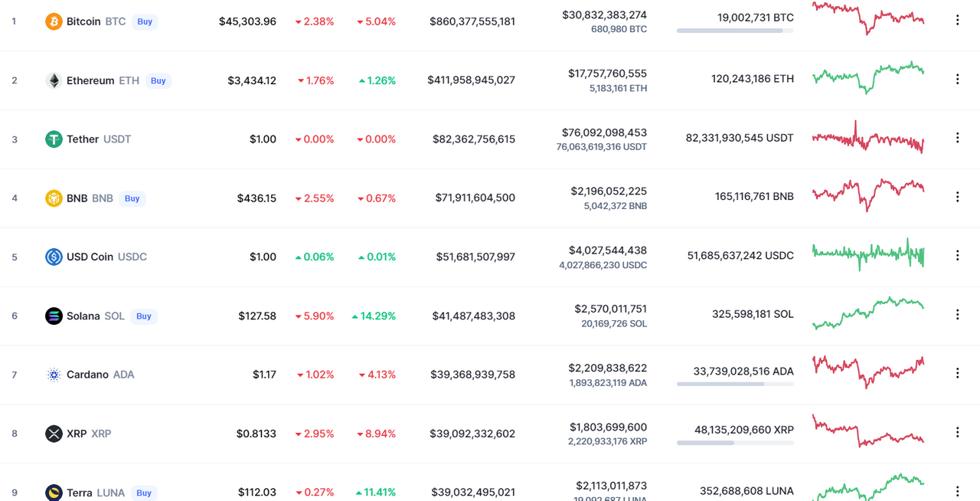Click Ethereum's 7-day sparkline chart
The height and width of the screenshot is (501, 980).
tap(868, 77)
